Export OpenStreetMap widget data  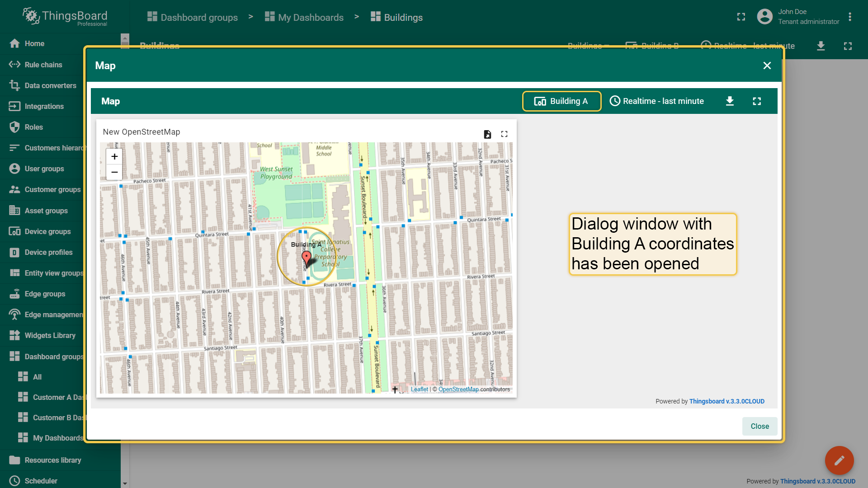(x=487, y=134)
